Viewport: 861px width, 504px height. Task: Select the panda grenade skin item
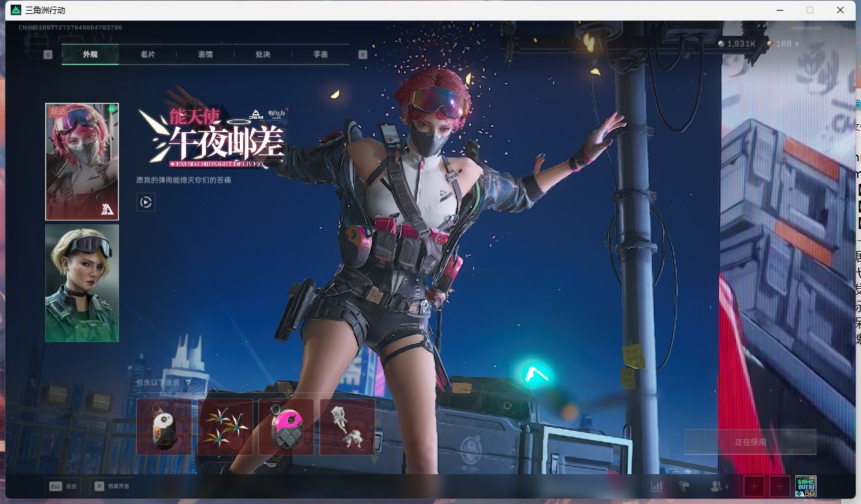163,427
